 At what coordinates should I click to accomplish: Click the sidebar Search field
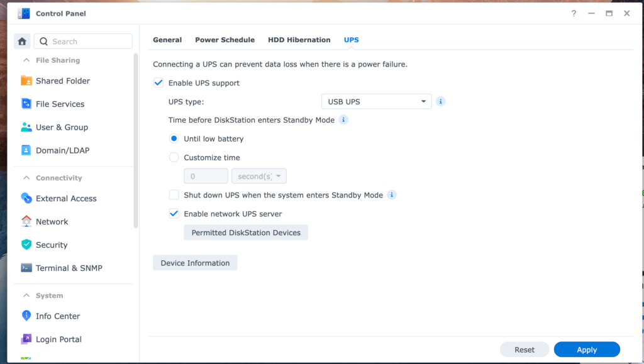83,41
